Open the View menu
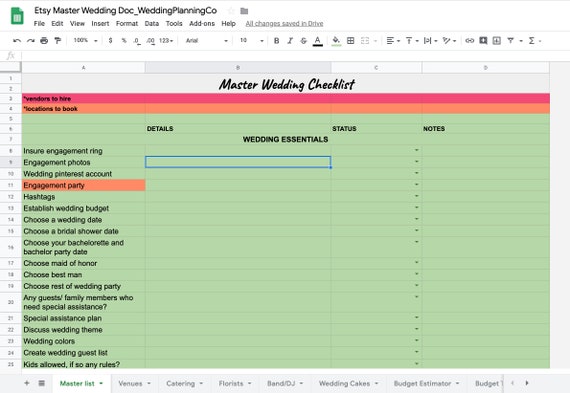Image resolution: width=570 pixels, height=393 pixels. [77, 24]
